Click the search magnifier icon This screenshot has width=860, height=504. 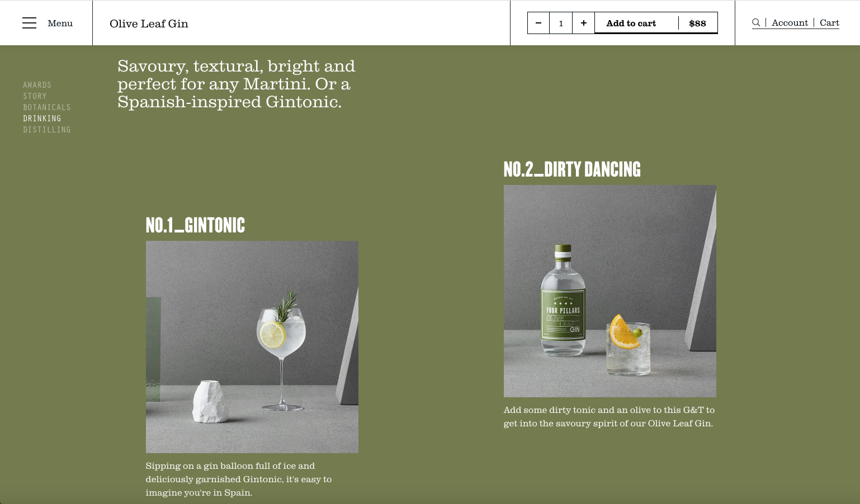point(756,22)
